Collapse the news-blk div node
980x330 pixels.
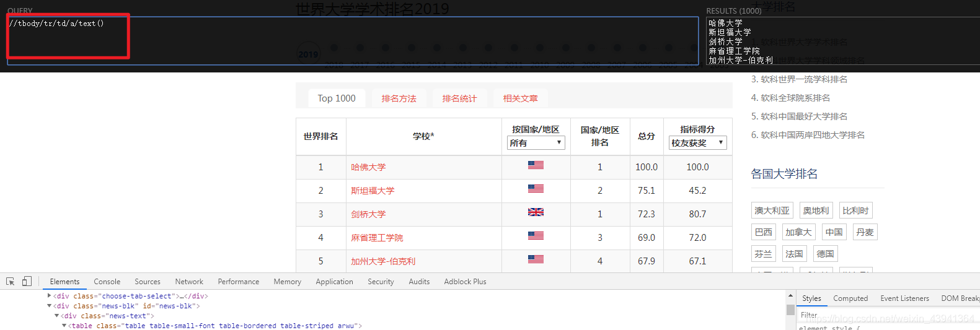point(50,306)
